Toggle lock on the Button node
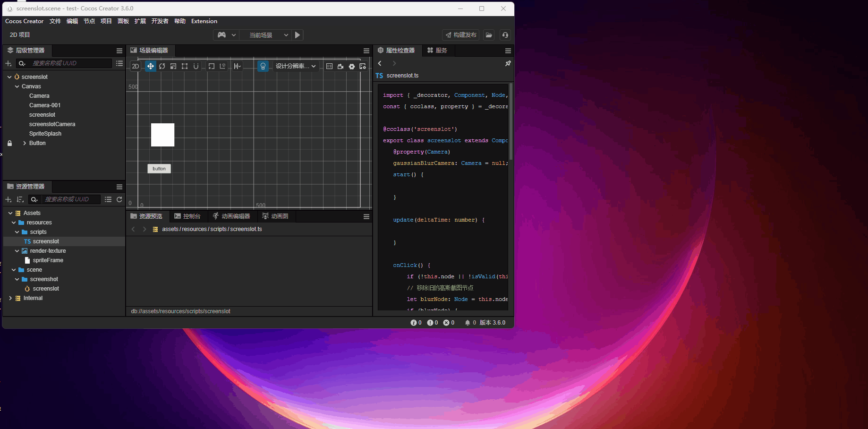This screenshot has width=868, height=429. (x=9, y=143)
